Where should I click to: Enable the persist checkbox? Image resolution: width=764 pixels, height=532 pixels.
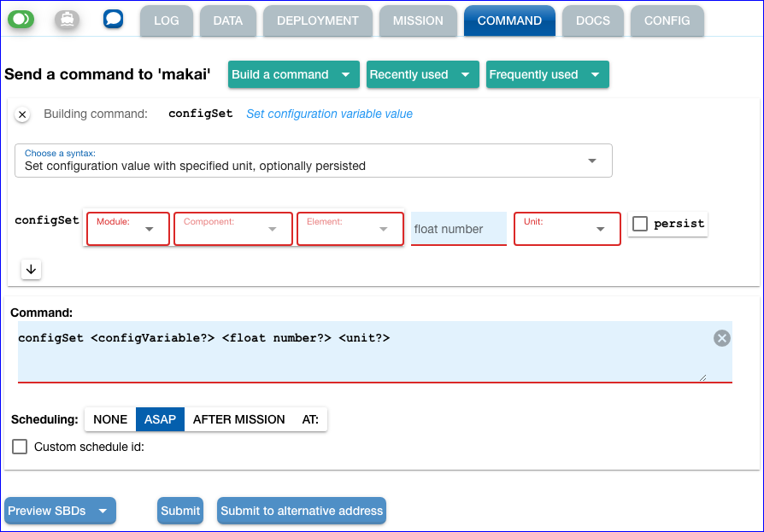[x=640, y=224]
